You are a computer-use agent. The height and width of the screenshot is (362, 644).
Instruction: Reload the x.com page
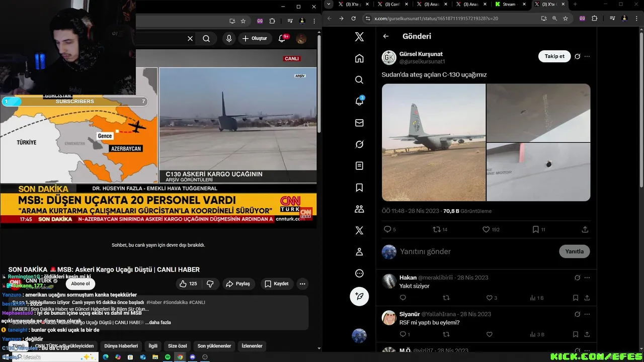coord(354,19)
